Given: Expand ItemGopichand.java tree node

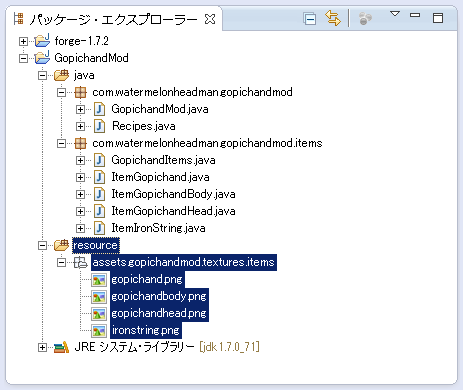Looking at the screenshot, I should click(x=80, y=177).
